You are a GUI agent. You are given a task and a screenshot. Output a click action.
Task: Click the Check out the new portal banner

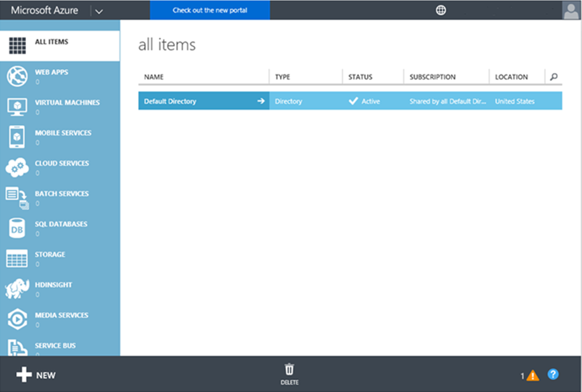[x=210, y=10]
